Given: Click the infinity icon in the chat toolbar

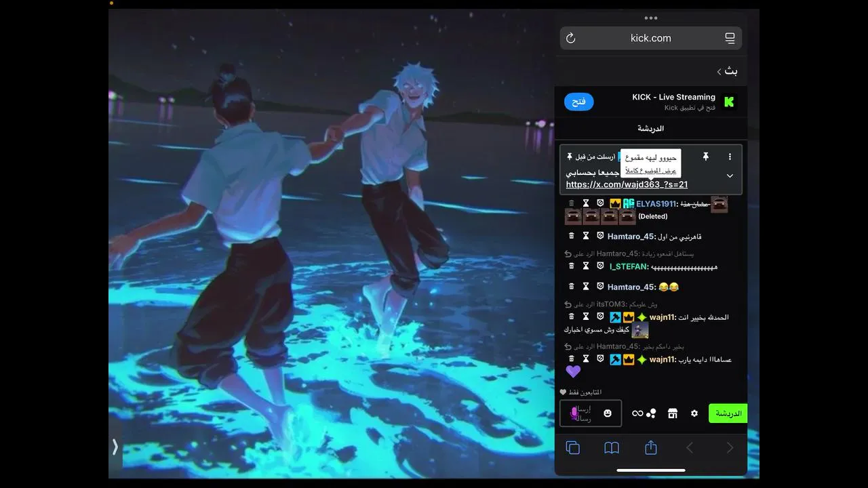Looking at the screenshot, I should point(637,413).
